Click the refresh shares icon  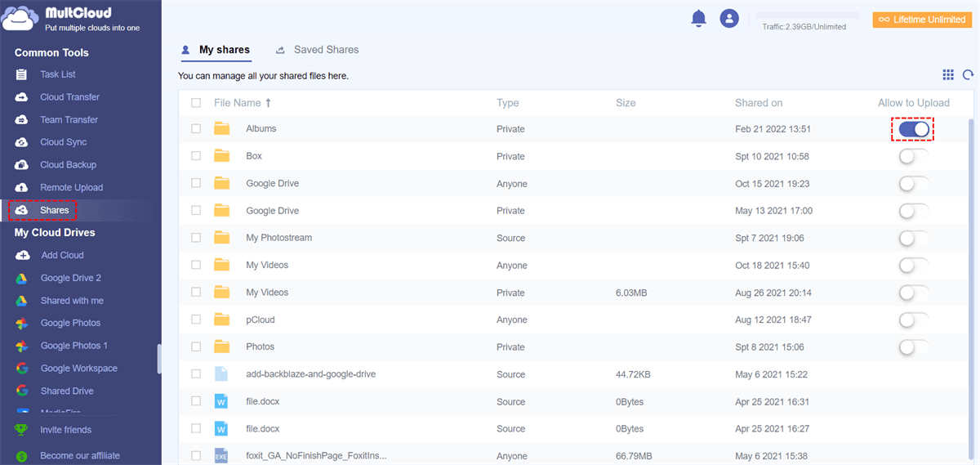click(968, 75)
